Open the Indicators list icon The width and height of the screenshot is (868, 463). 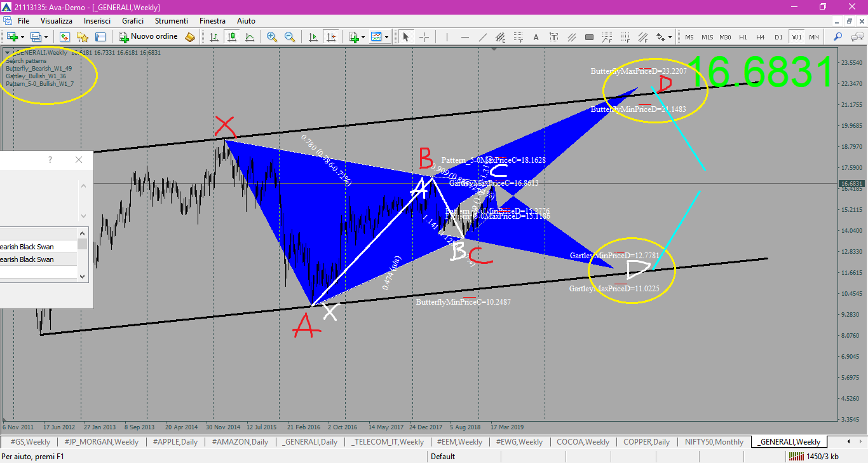coord(353,37)
